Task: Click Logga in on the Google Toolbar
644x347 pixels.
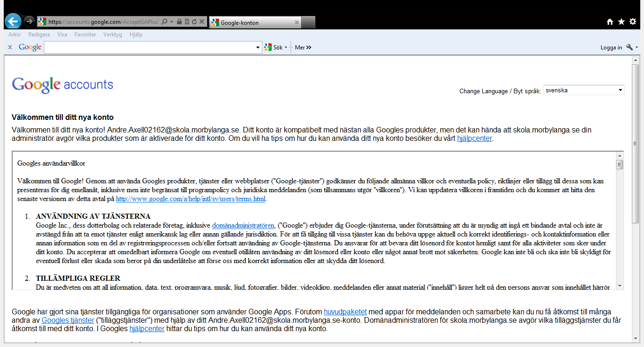Action: tap(611, 48)
